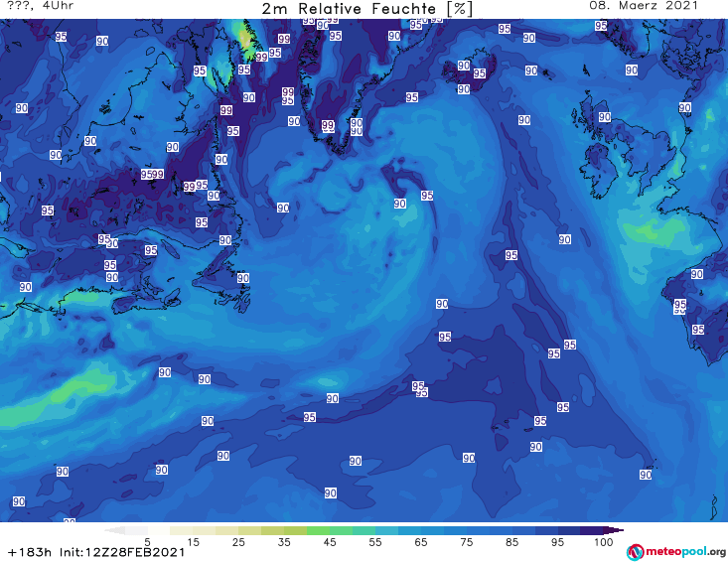
Task: Click the legend value "15"
Action: 193,542
